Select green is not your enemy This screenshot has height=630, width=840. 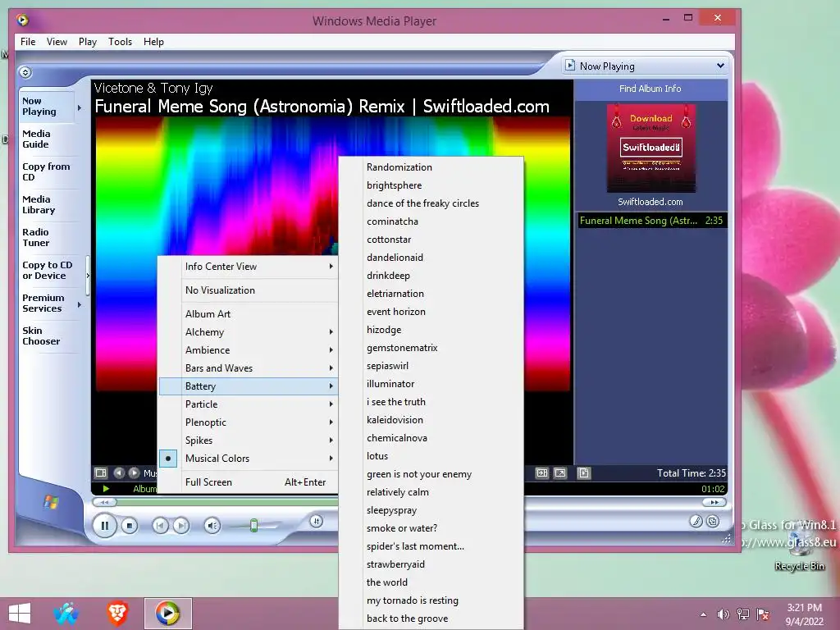coord(431,474)
